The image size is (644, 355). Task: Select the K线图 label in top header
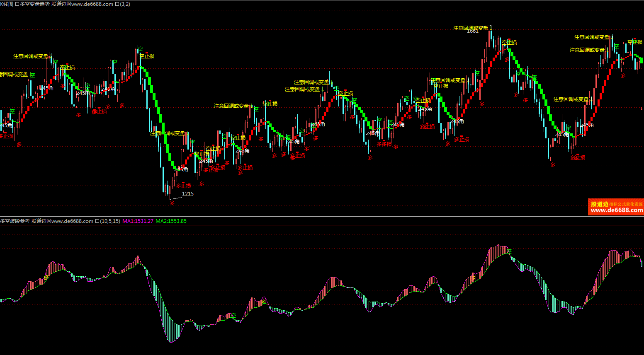(x=6, y=4)
